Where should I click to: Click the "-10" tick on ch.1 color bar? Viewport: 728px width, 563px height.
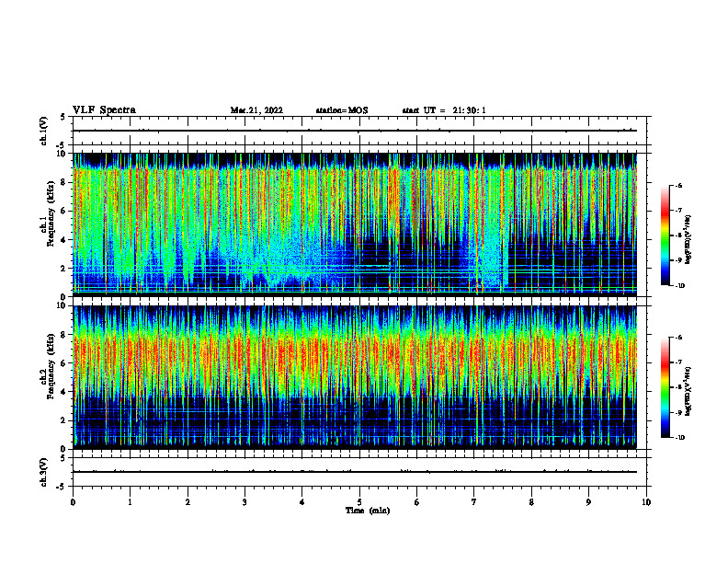[679, 286]
